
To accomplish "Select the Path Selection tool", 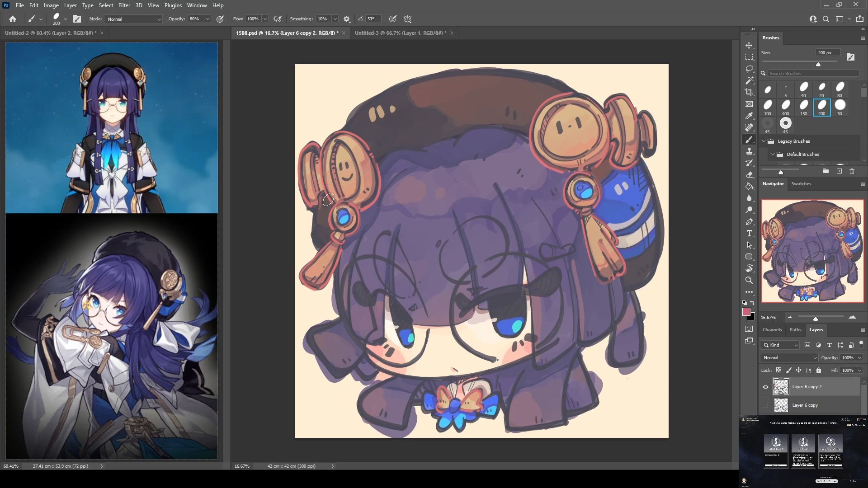I will click(x=749, y=245).
